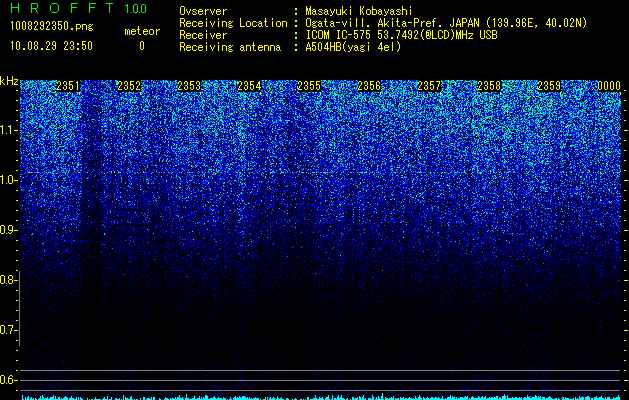Screen dimensions: 629x400
Task: Click the meteor count label
Action: click(142, 31)
